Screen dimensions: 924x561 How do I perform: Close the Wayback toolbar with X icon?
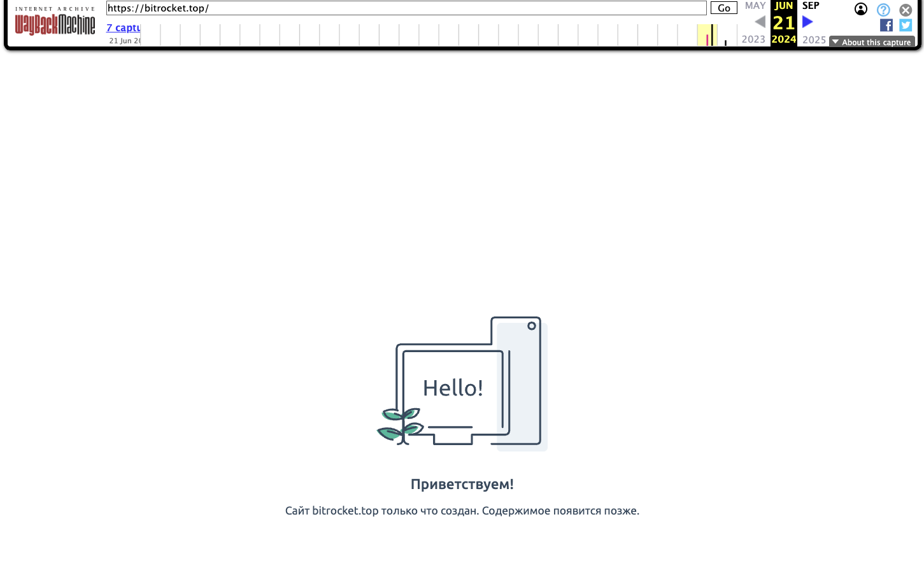(x=906, y=10)
